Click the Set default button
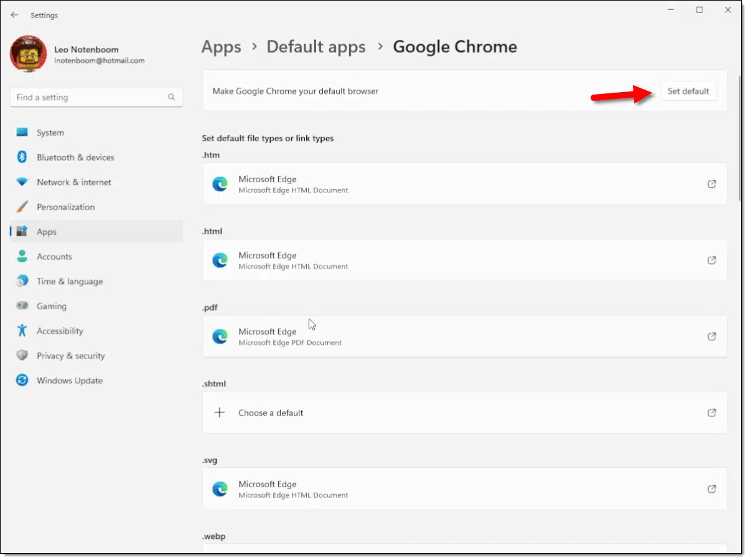 click(x=688, y=91)
